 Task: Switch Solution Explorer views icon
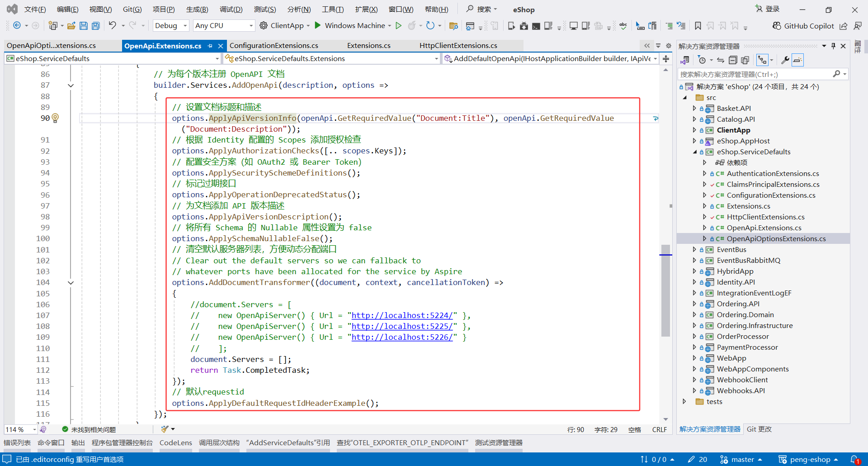[685, 60]
